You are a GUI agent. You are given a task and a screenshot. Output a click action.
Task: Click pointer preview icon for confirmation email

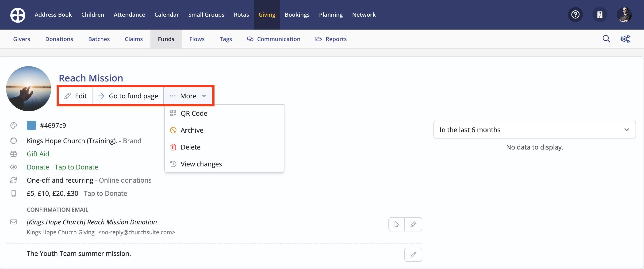396,224
